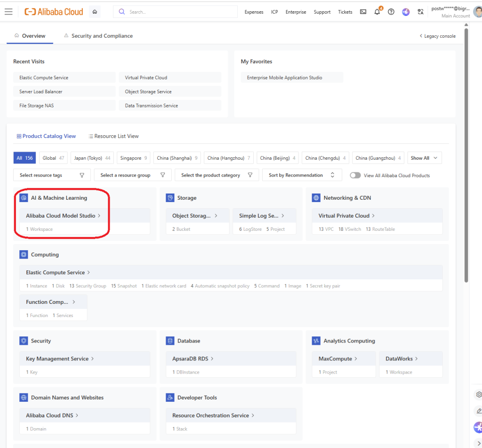Open the ICP header link
Viewport: 482px width, 448px height.
point(274,12)
